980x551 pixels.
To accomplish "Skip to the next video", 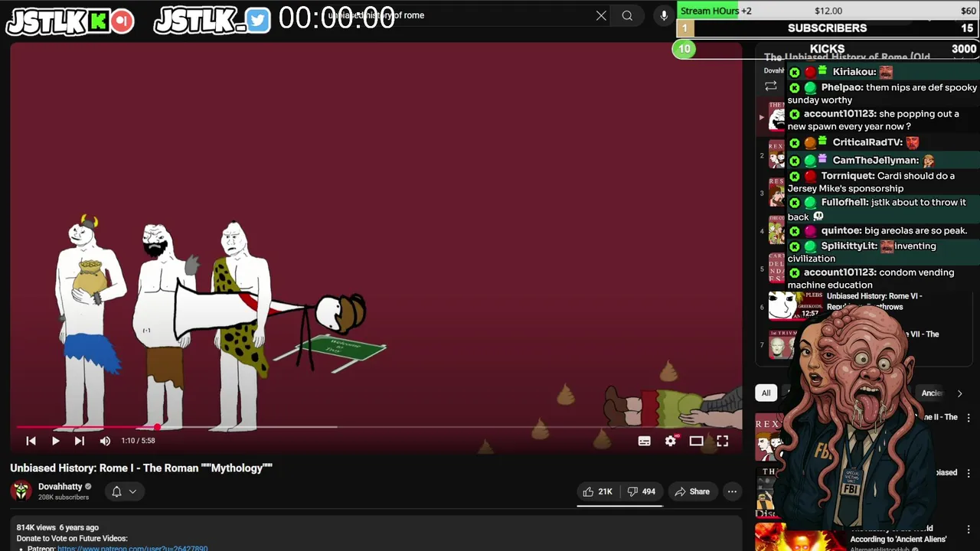I will click(x=80, y=441).
